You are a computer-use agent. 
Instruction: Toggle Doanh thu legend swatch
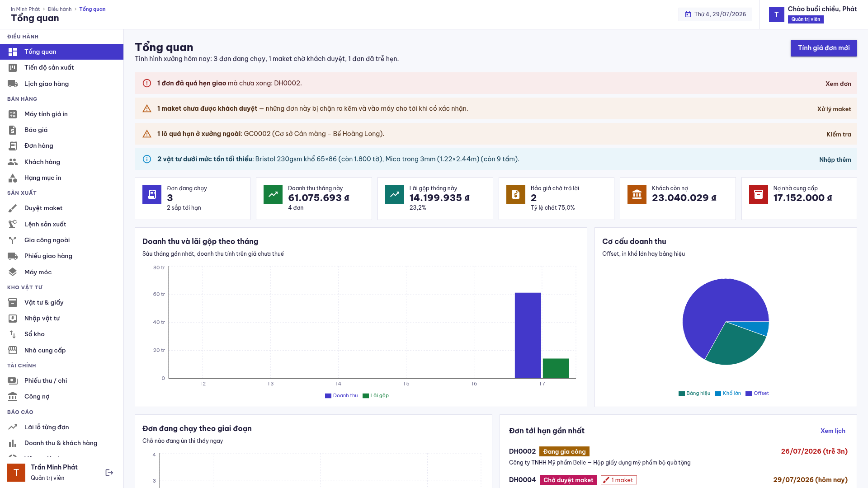(x=328, y=396)
